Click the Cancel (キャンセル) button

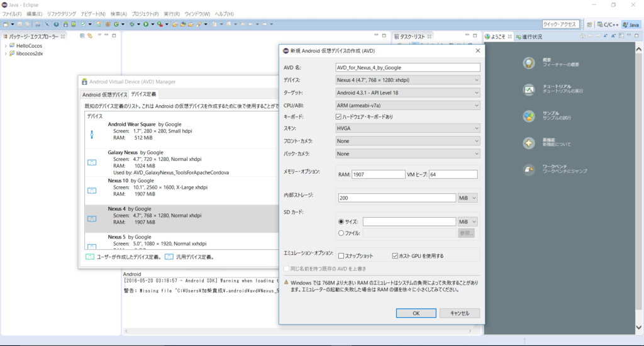[460, 313]
